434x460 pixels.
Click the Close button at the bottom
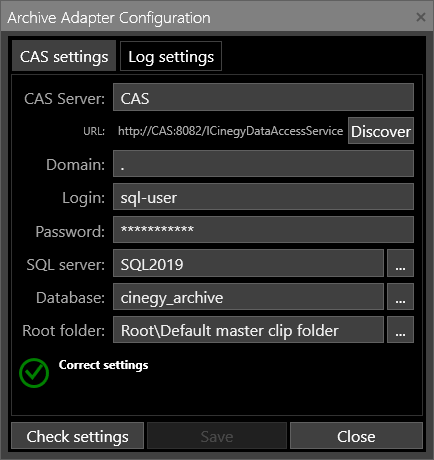tap(356, 436)
